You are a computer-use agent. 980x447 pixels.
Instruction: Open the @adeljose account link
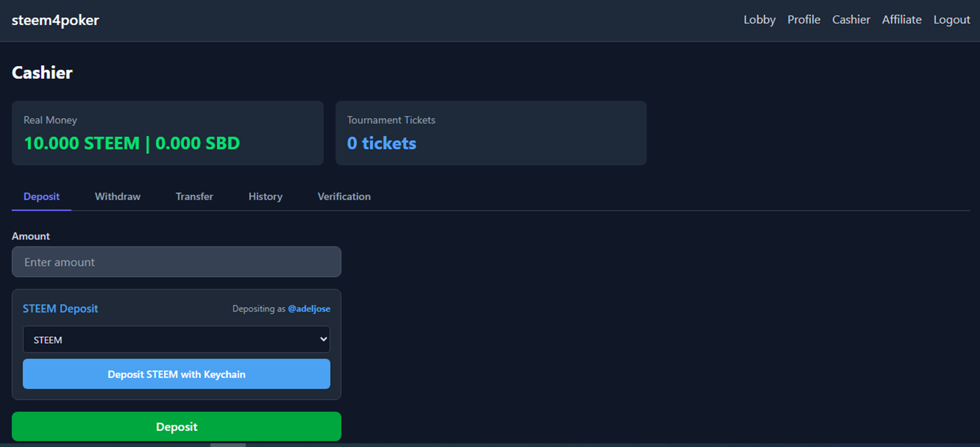[309, 308]
